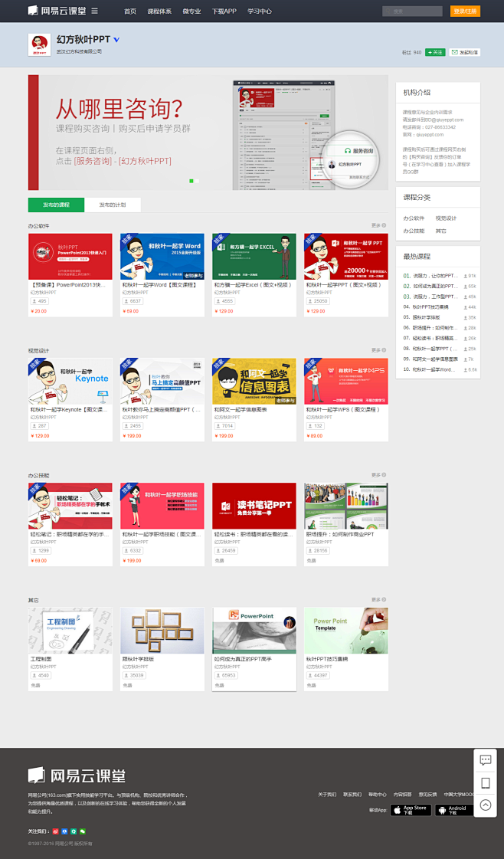Click the App Store download badge
This screenshot has width=504, height=859.
pyautogui.click(x=411, y=810)
